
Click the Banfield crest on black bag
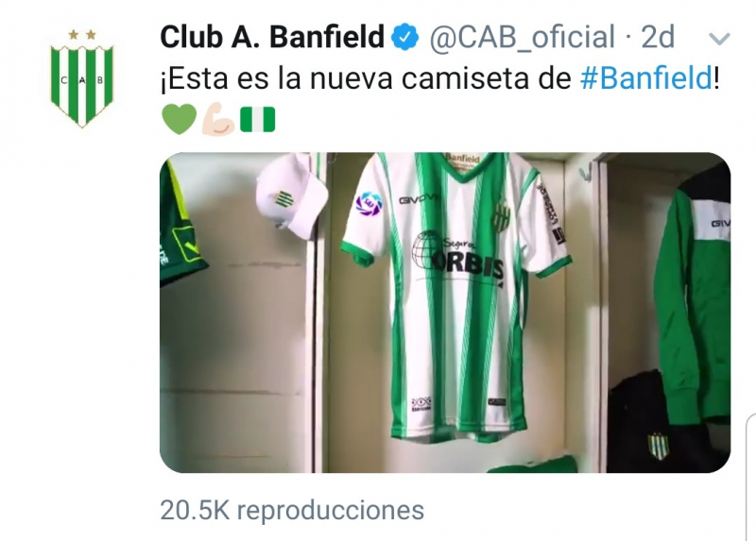tap(658, 446)
